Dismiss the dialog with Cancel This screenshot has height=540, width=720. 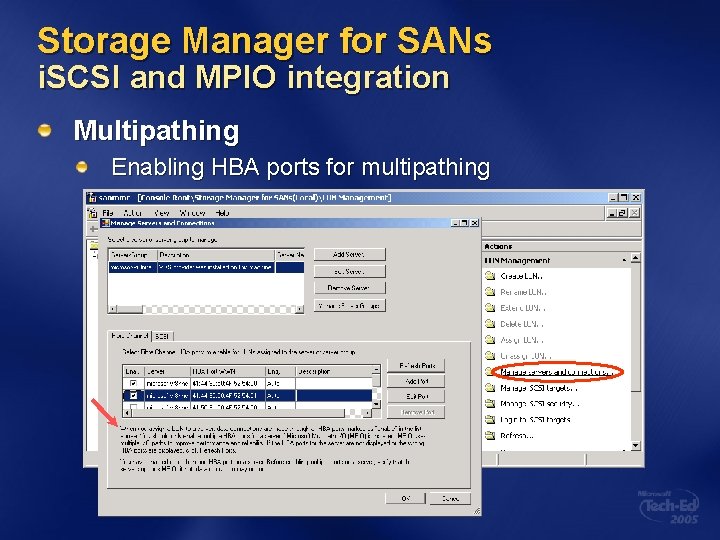(450, 498)
